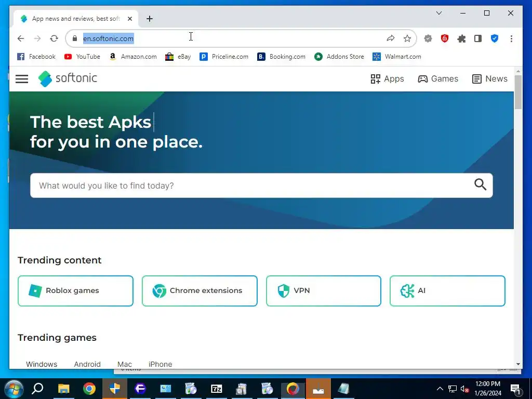Open the Chrome extensions trending card
This screenshot has height=399, width=532.
pyautogui.click(x=199, y=291)
